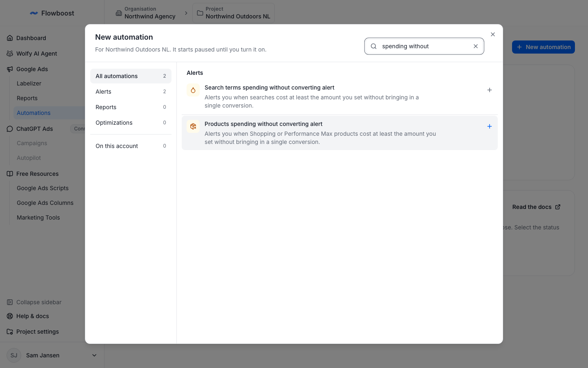Click the Products spending without converting alert title
The image size is (588, 368).
click(263, 124)
